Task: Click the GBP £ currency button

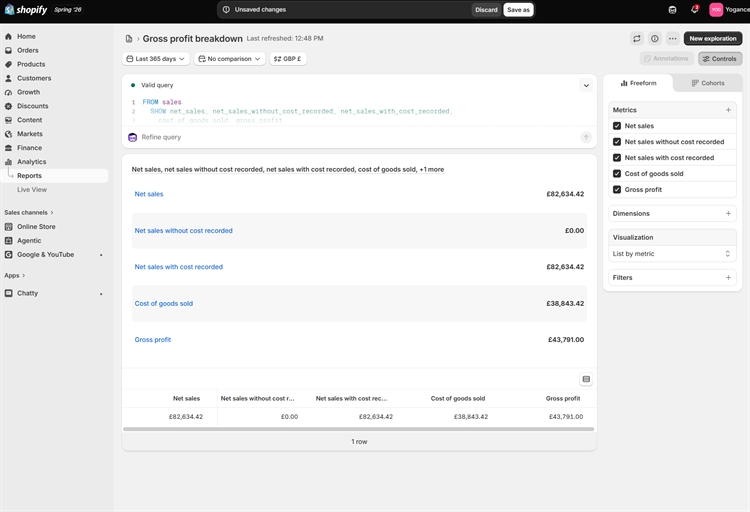Action: coord(288,59)
